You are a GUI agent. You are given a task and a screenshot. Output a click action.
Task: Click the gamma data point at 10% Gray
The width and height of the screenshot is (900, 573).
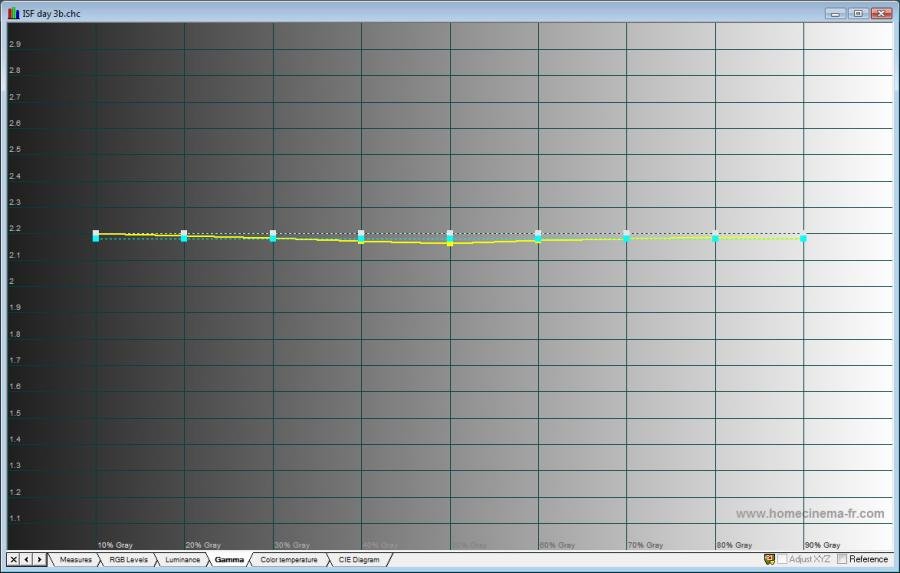96,234
